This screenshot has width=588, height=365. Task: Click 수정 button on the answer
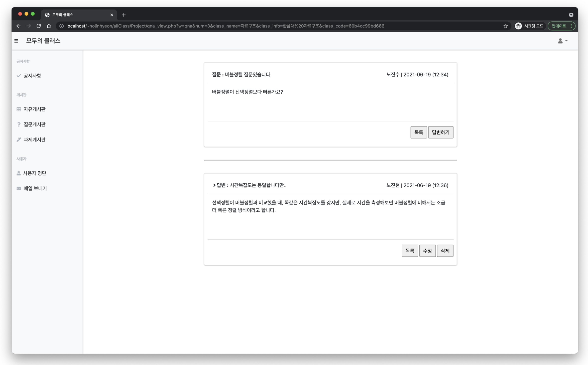tap(427, 251)
